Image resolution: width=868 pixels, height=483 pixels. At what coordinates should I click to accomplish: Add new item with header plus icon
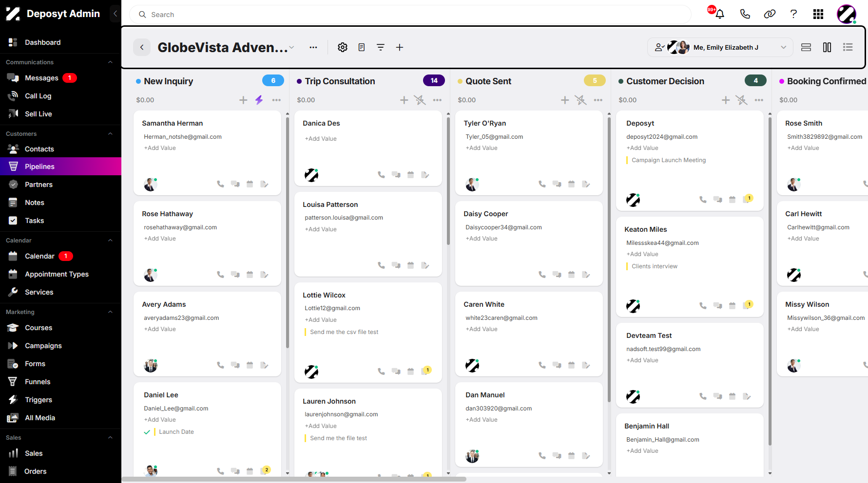coord(400,47)
